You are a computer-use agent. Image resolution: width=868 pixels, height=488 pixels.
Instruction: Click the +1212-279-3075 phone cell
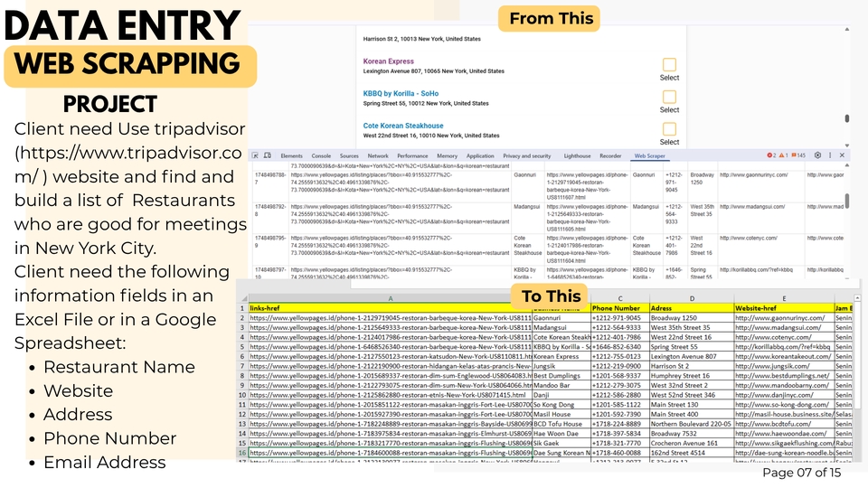(x=620, y=385)
